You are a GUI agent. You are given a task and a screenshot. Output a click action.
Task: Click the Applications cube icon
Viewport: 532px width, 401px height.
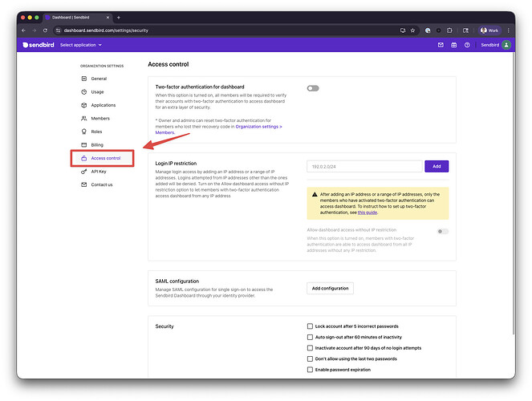coord(83,105)
